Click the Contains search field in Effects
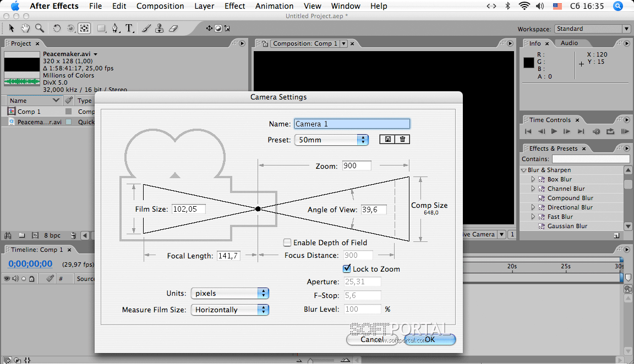Screen dimensions: 634x364 pos(591,159)
